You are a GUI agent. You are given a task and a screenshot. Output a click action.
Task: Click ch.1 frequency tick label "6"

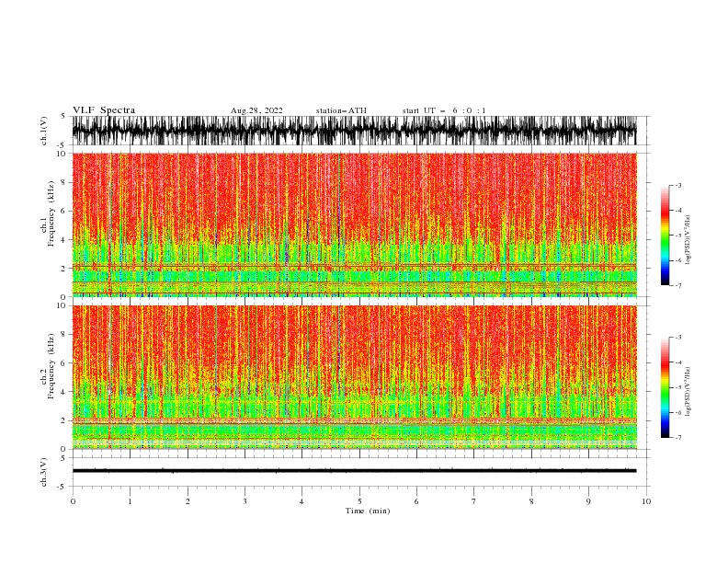click(x=63, y=211)
